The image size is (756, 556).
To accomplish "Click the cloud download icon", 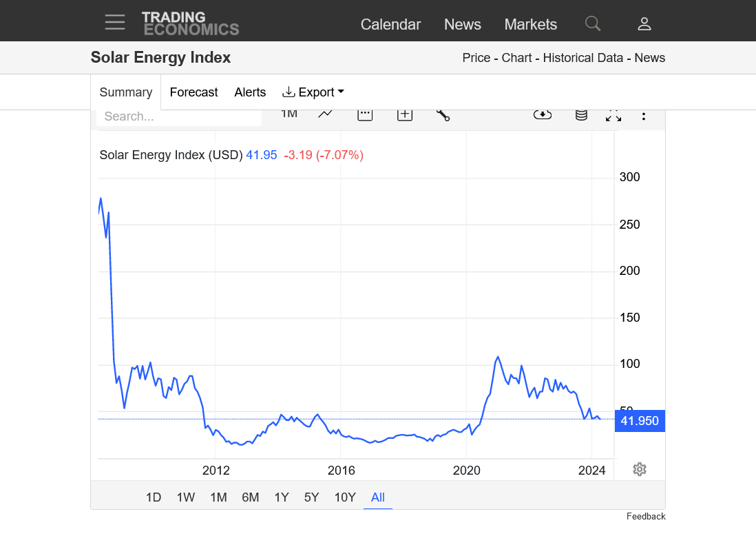I will 543,114.
